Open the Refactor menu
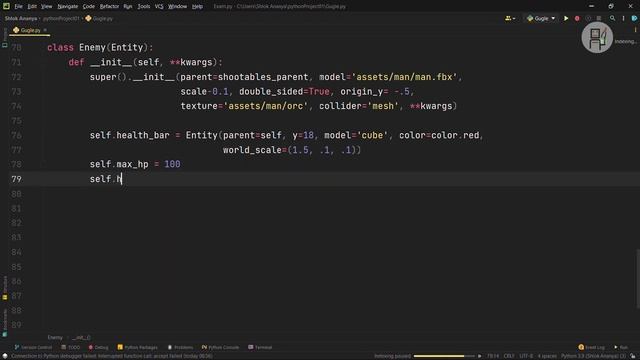The width and height of the screenshot is (640, 360). pyautogui.click(x=109, y=7)
